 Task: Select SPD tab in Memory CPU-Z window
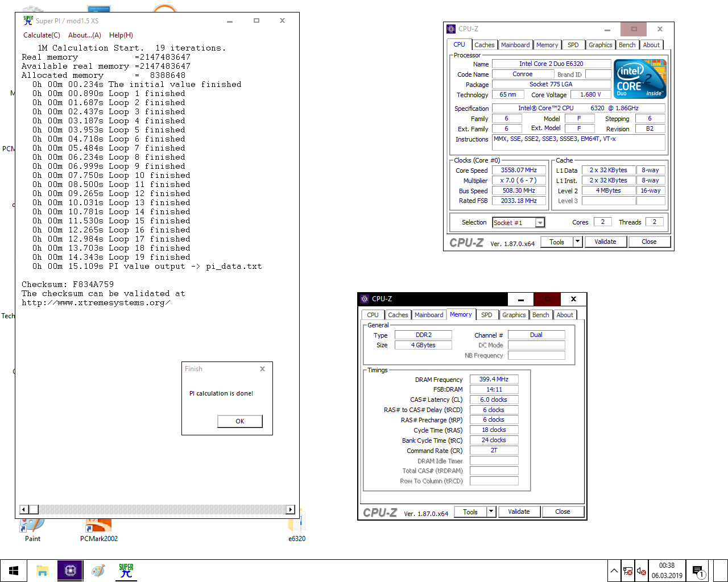(487, 315)
